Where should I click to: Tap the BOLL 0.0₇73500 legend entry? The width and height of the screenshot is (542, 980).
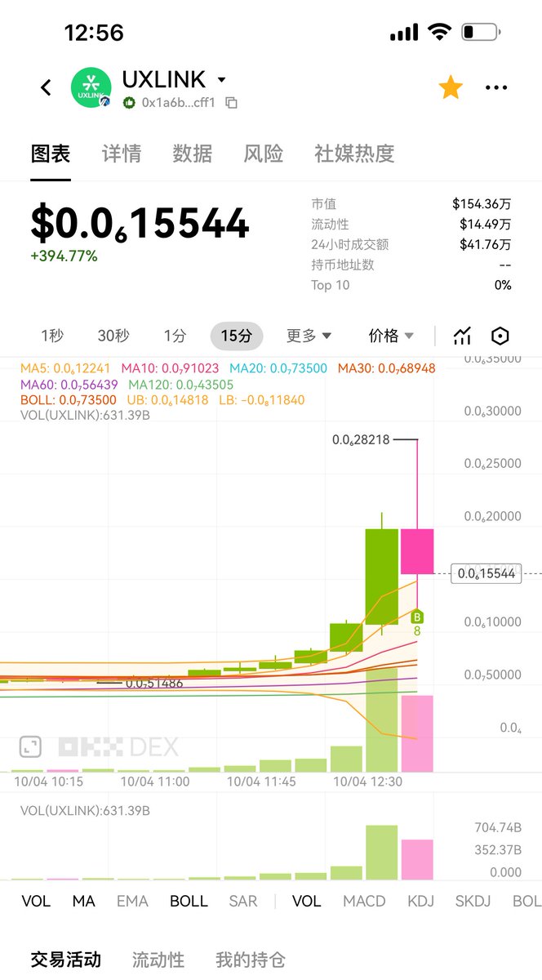click(68, 400)
